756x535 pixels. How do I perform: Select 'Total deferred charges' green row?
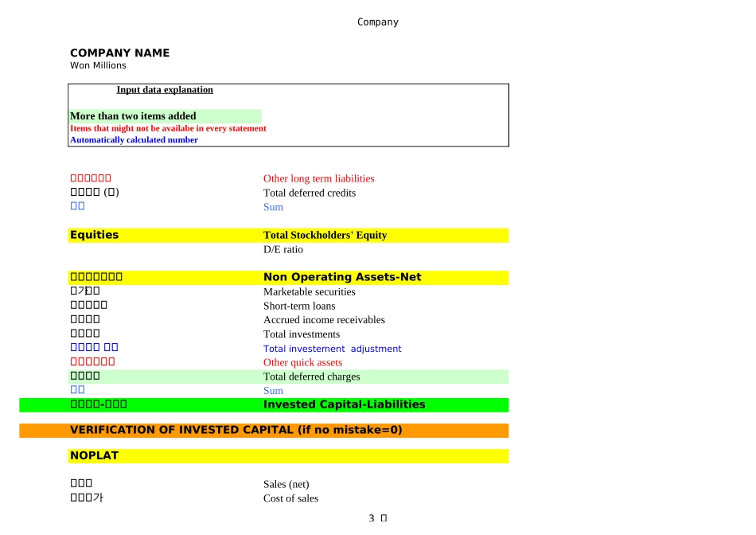click(x=288, y=377)
